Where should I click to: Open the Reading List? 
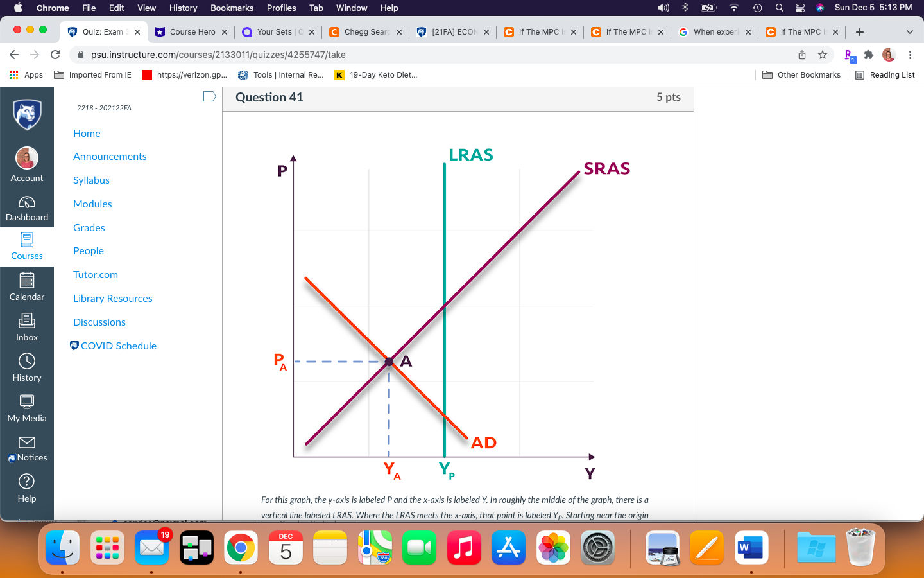click(885, 75)
